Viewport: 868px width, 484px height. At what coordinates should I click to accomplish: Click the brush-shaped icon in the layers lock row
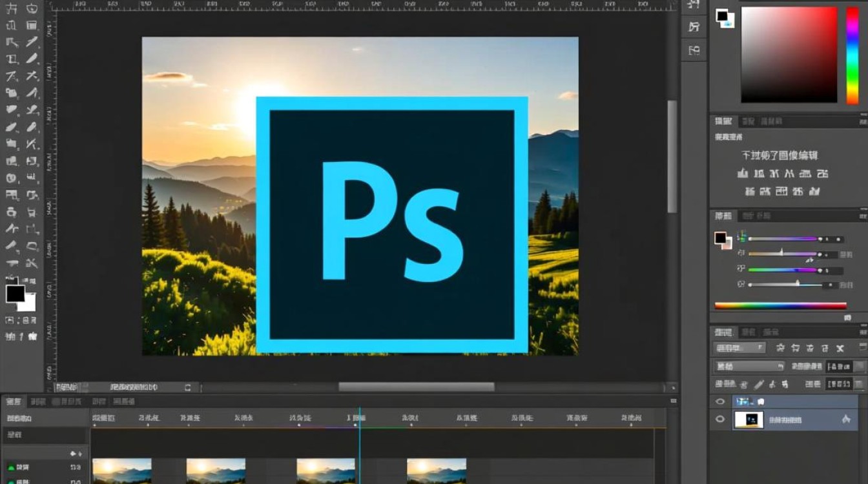(x=759, y=384)
